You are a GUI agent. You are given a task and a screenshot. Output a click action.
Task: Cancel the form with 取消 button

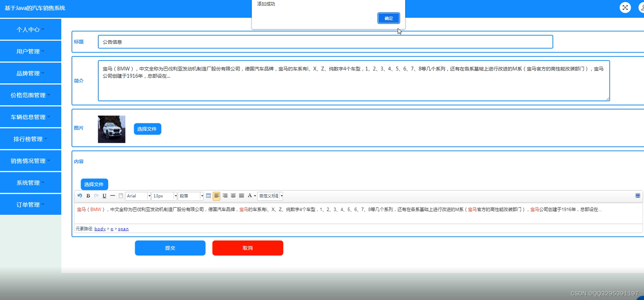248,248
